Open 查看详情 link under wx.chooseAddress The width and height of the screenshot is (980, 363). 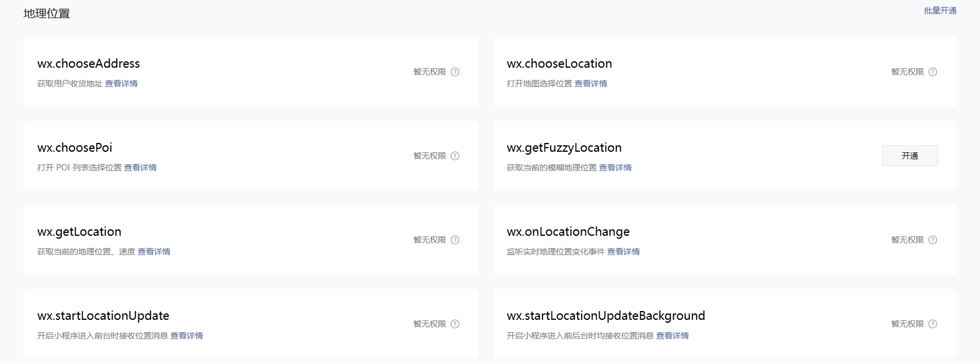pos(121,83)
